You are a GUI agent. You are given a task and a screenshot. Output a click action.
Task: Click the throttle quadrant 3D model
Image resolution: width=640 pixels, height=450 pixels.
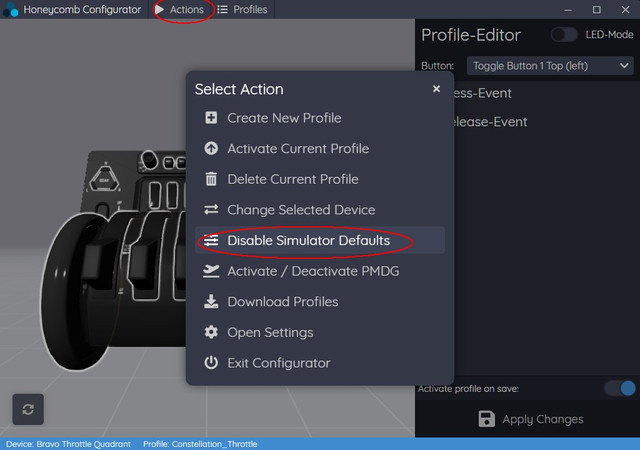(113, 261)
